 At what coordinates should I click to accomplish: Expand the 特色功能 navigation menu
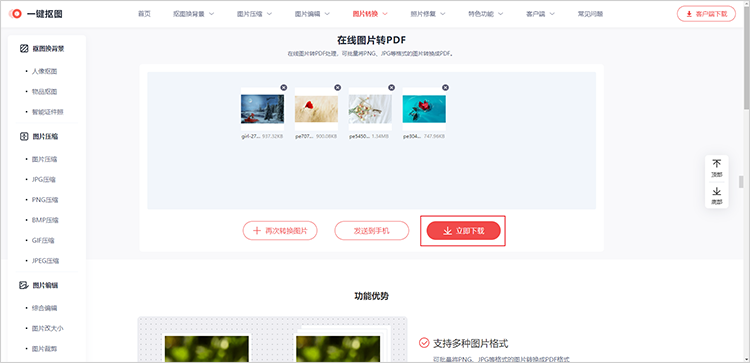(486, 14)
